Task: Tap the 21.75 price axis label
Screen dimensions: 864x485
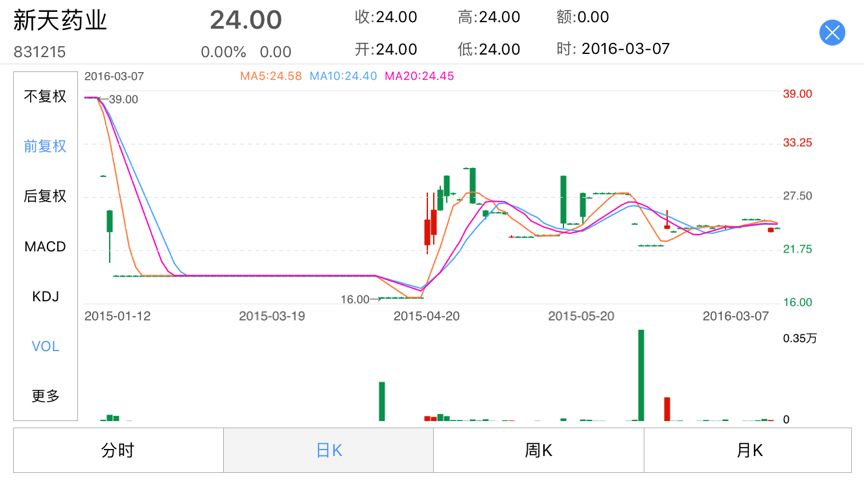Action: tap(797, 249)
